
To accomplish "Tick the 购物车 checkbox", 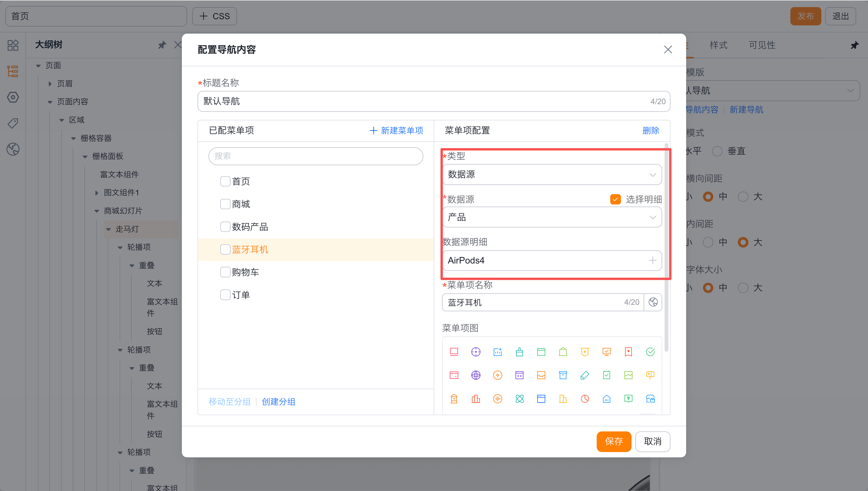I will click(x=225, y=272).
